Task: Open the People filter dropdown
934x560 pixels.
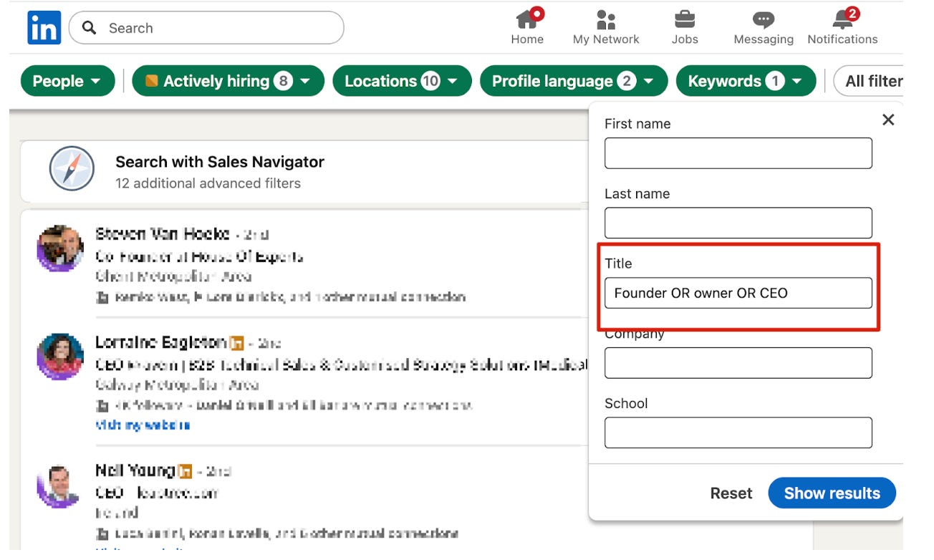Action: pos(68,82)
